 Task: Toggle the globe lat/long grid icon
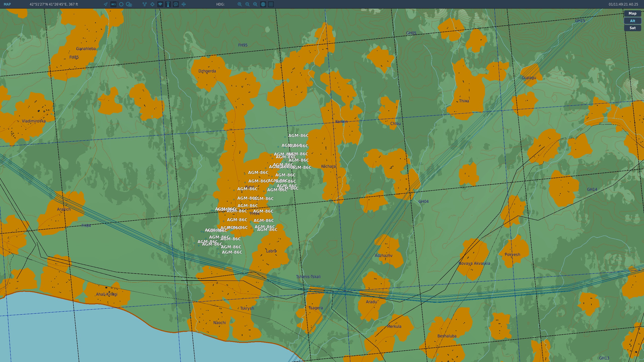[x=263, y=4]
